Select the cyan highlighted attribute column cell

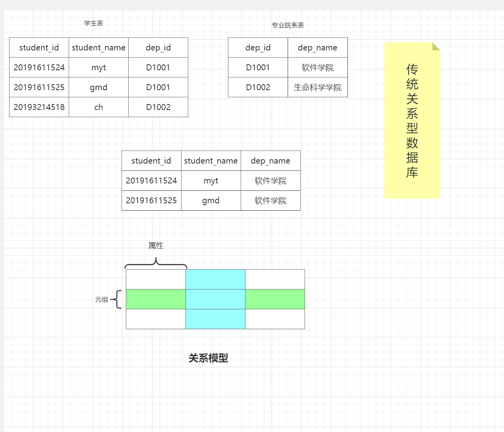coord(216,279)
